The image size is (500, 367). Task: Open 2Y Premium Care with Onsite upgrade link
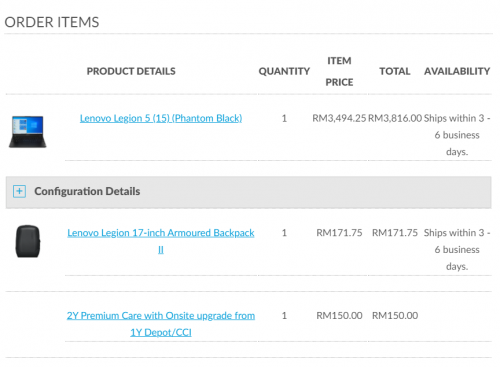(161, 324)
